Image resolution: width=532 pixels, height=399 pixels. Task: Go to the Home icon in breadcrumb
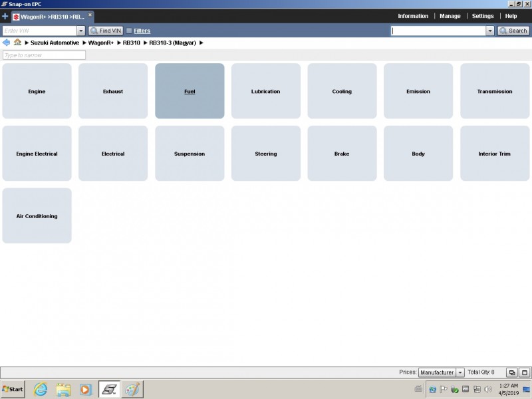click(x=18, y=43)
